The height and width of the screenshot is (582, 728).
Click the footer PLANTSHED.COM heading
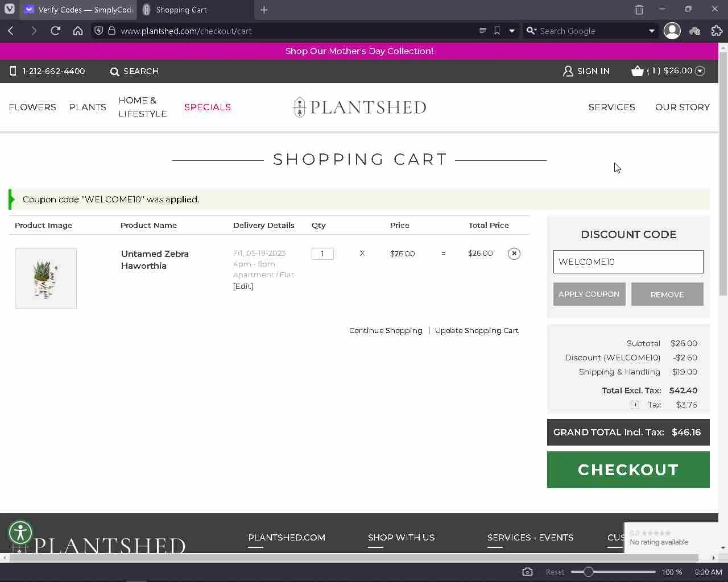(x=287, y=537)
